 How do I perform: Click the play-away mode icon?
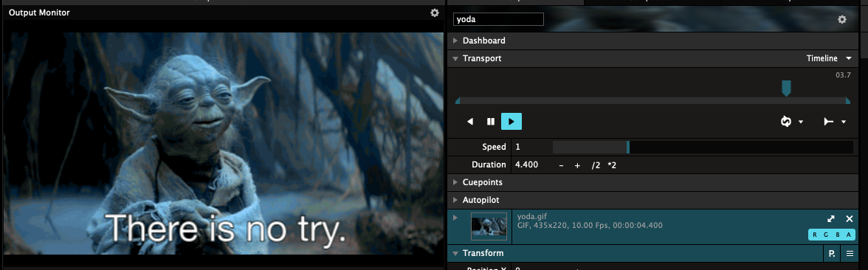[829, 121]
